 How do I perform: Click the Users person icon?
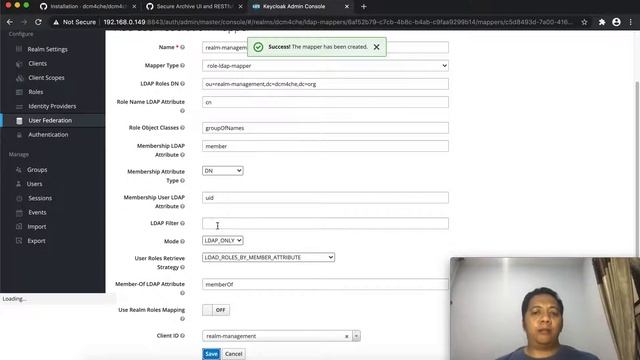[18, 184]
